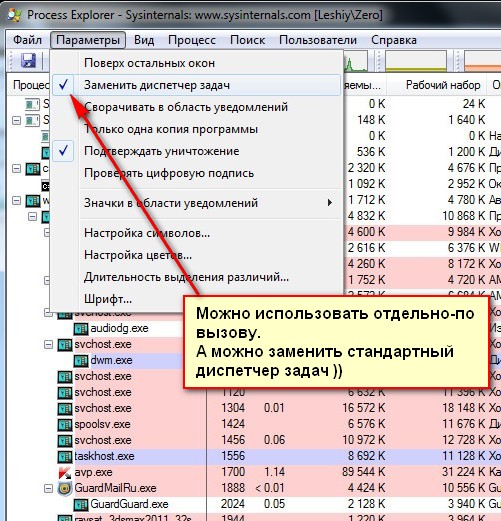Image resolution: width=501 pixels, height=521 pixels.
Task: Click icon of svchost.exe with PID 1456
Action: pos(65,440)
